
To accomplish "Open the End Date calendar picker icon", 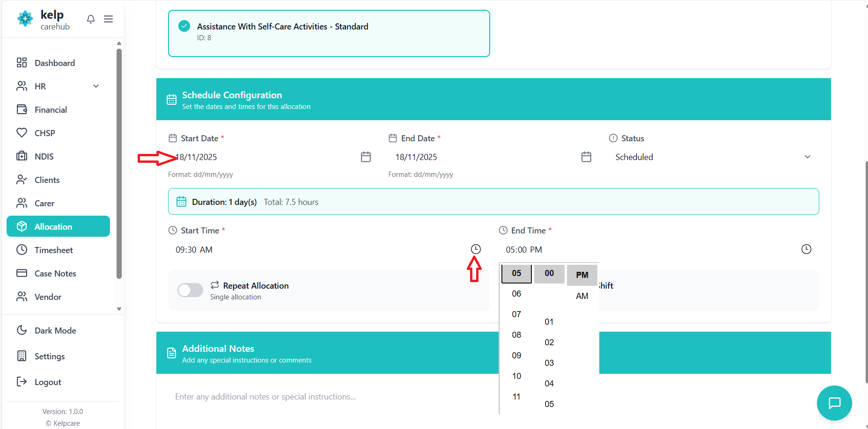I will point(586,157).
